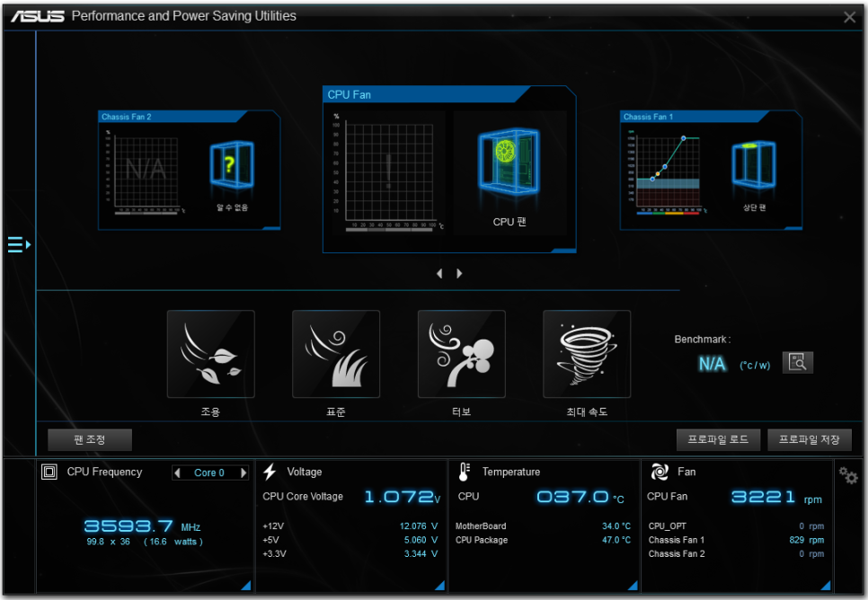Switch to previous CPU core
Viewport: 868px width, 600px height.
(177, 472)
